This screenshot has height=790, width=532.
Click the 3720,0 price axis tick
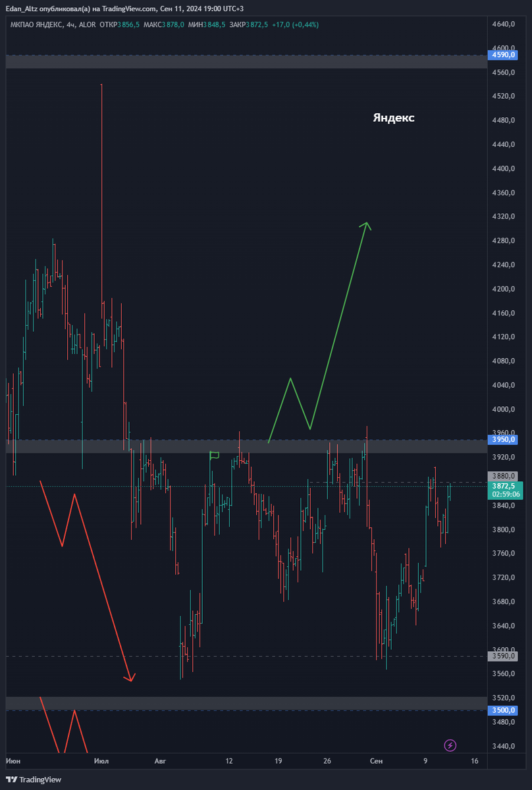(x=504, y=577)
